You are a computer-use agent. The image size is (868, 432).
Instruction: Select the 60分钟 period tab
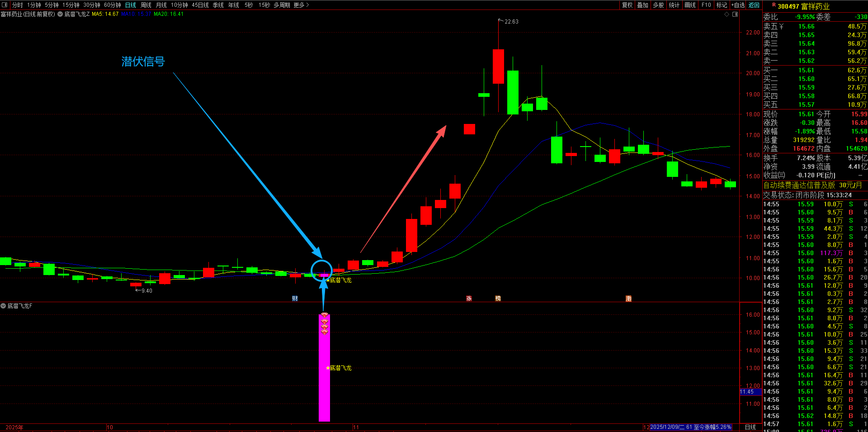tap(113, 5)
